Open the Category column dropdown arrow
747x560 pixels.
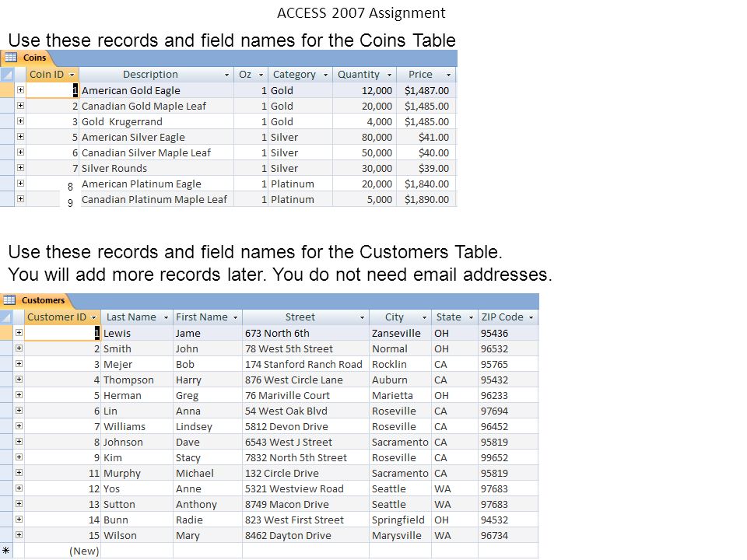pos(326,75)
